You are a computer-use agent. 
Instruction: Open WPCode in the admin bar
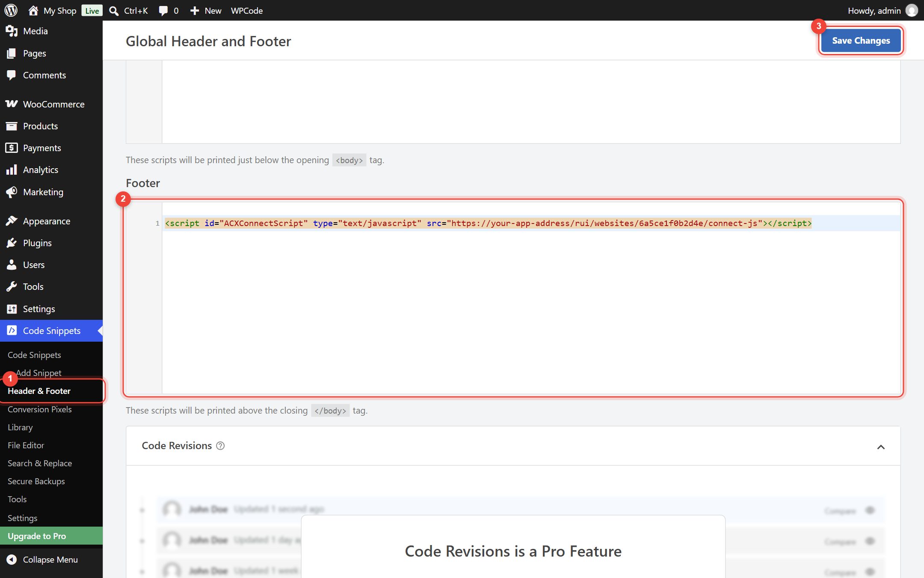[x=246, y=10]
